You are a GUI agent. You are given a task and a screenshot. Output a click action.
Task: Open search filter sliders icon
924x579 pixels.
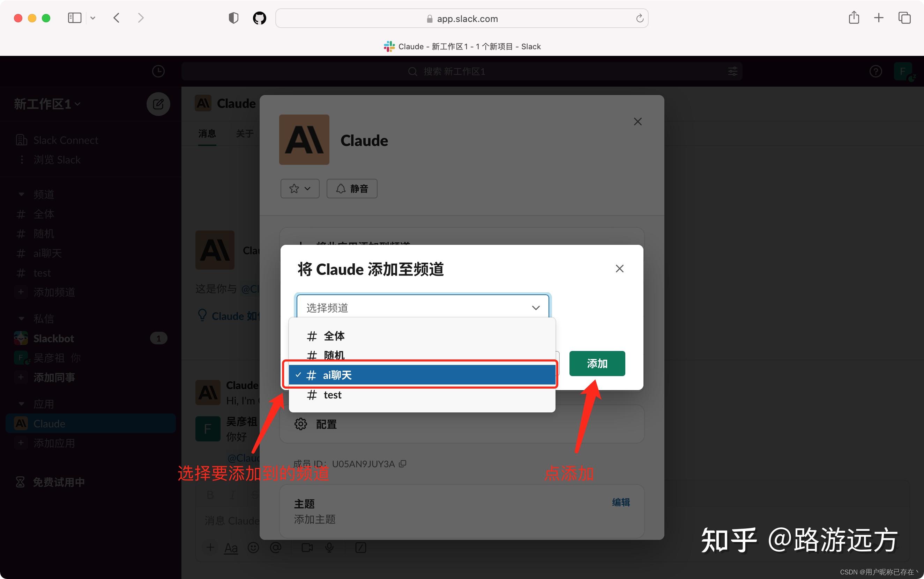(732, 71)
